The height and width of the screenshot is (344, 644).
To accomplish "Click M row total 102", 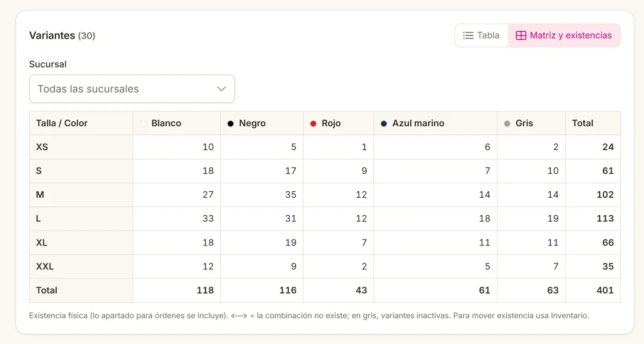I will coord(592,195).
